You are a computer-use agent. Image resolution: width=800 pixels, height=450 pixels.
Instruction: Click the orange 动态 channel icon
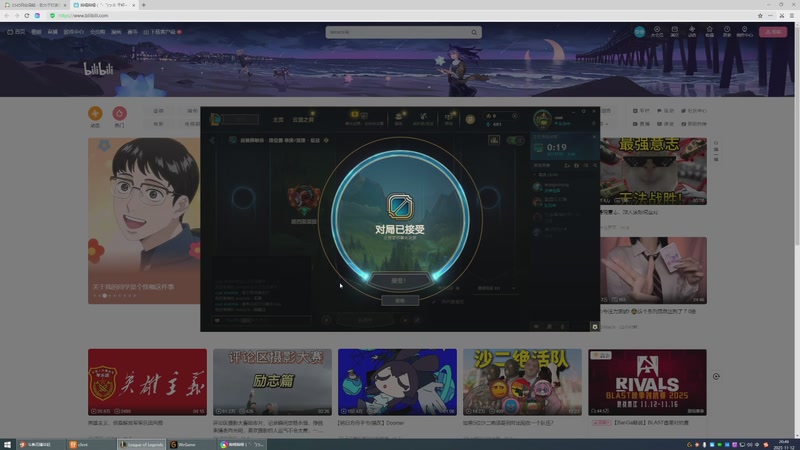click(x=95, y=113)
